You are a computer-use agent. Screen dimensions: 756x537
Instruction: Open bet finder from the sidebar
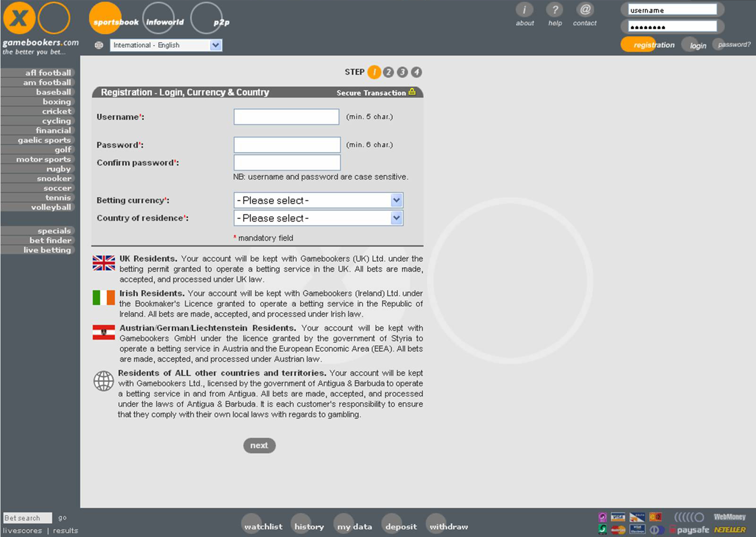click(x=38, y=240)
